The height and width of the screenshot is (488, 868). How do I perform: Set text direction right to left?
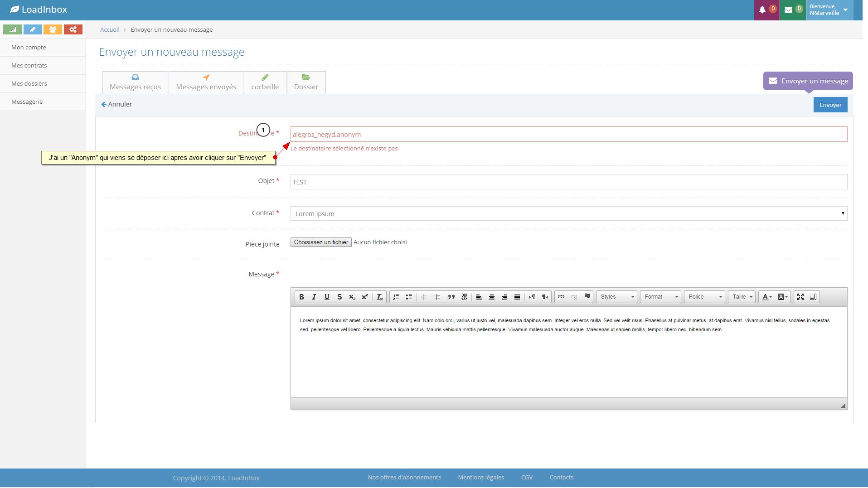pos(545,297)
